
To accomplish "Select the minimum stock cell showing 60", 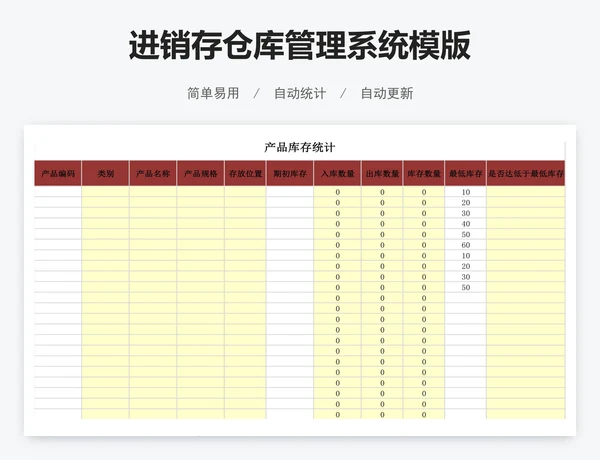I will click(x=465, y=245).
